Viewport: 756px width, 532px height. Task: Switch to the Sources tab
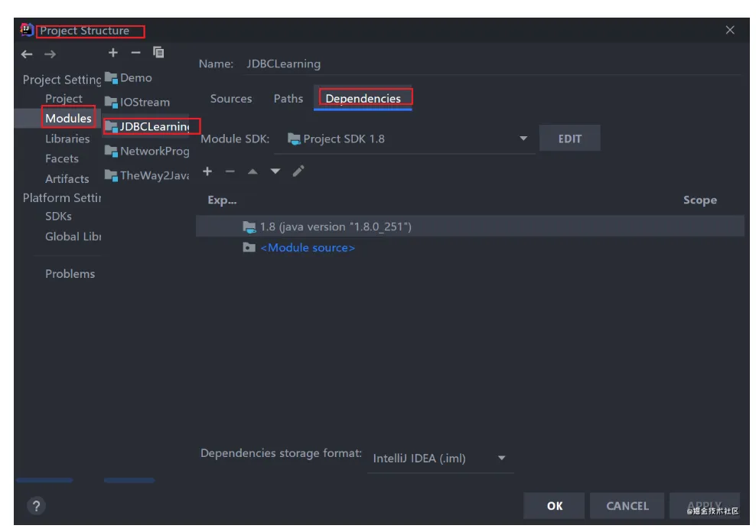tap(231, 99)
